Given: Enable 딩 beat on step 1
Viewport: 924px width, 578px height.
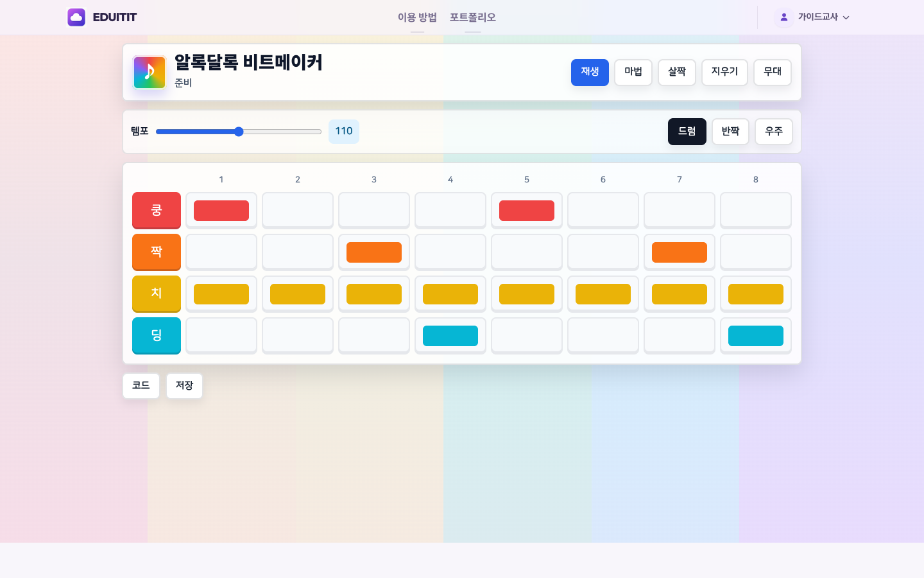Looking at the screenshot, I should coord(221,336).
